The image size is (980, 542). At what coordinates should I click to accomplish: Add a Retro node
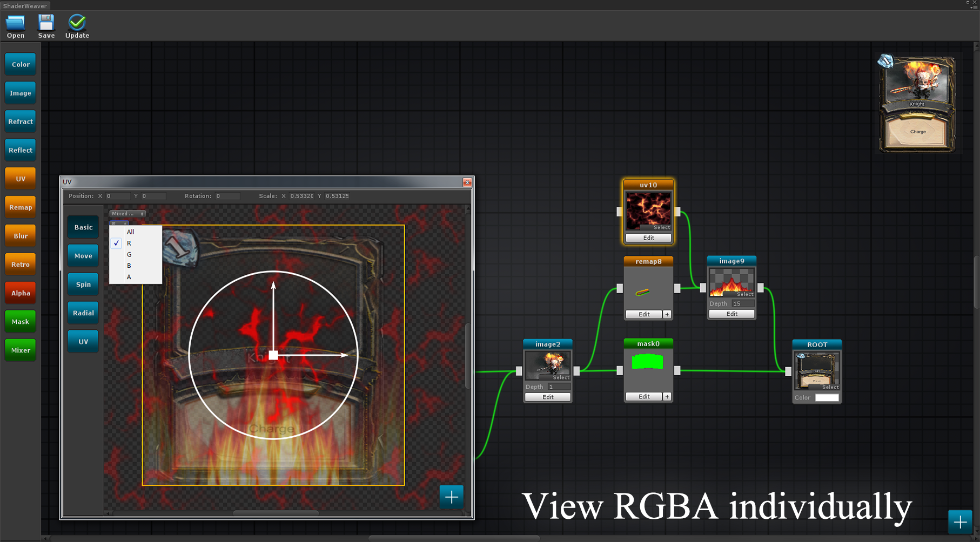(21, 265)
